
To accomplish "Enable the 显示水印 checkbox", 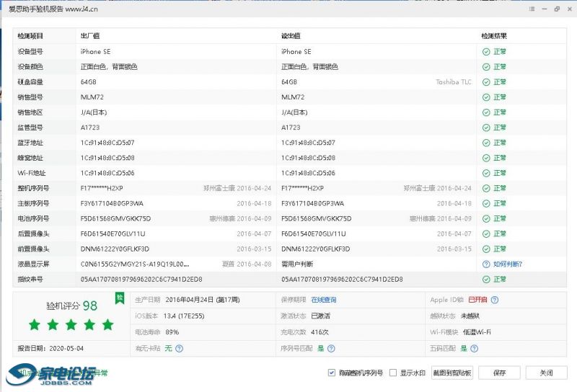I will pos(393,373).
